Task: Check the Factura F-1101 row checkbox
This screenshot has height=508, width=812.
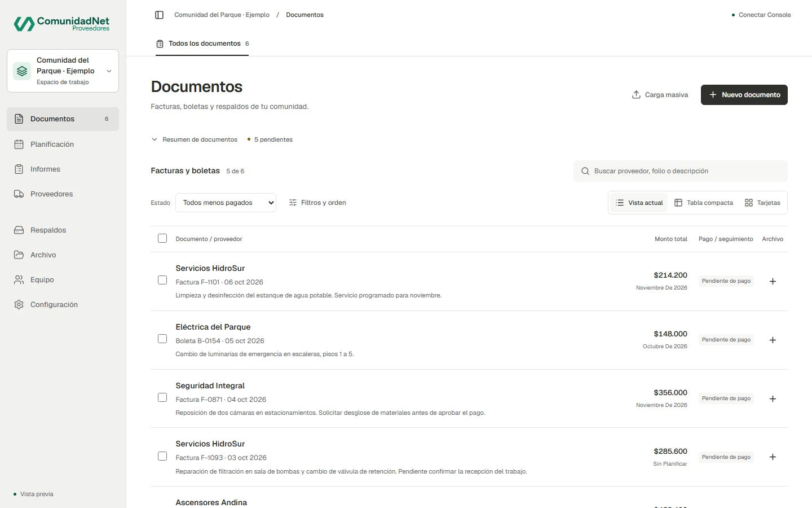Action: click(162, 280)
